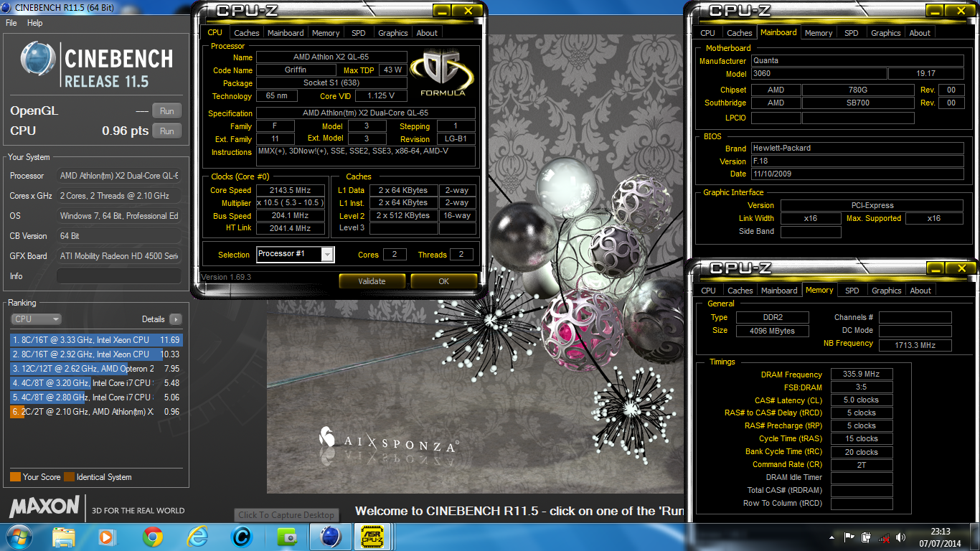Minimize the CPU-Z CPU window
Image resolution: width=980 pixels, height=551 pixels.
tap(443, 11)
